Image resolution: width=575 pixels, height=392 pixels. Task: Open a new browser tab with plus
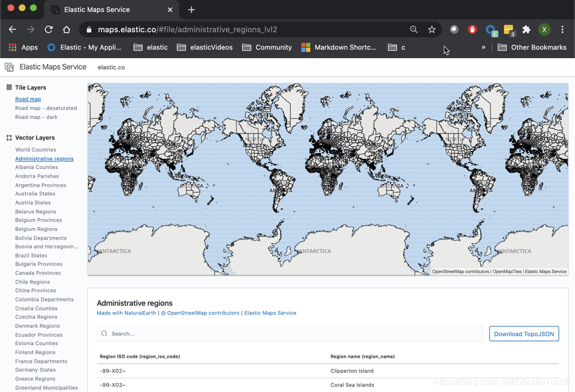pyautogui.click(x=191, y=10)
